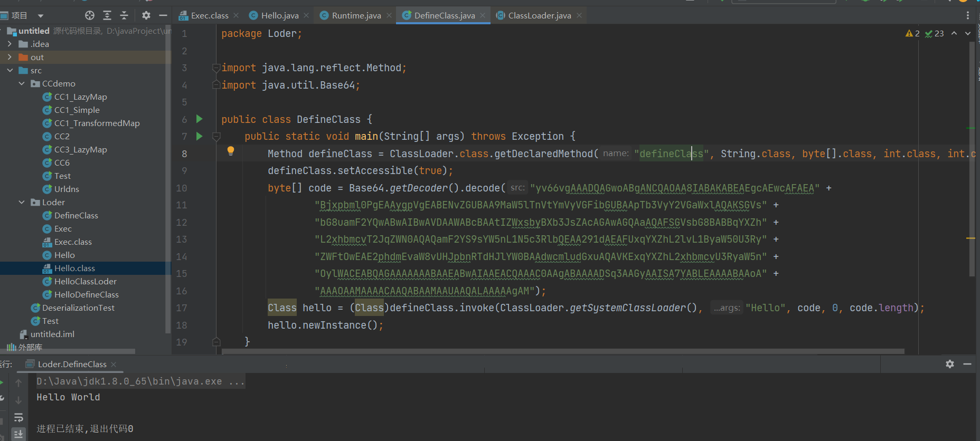This screenshot has width=980, height=441.
Task: Click the Expand All icon in project panel
Action: coord(107,15)
